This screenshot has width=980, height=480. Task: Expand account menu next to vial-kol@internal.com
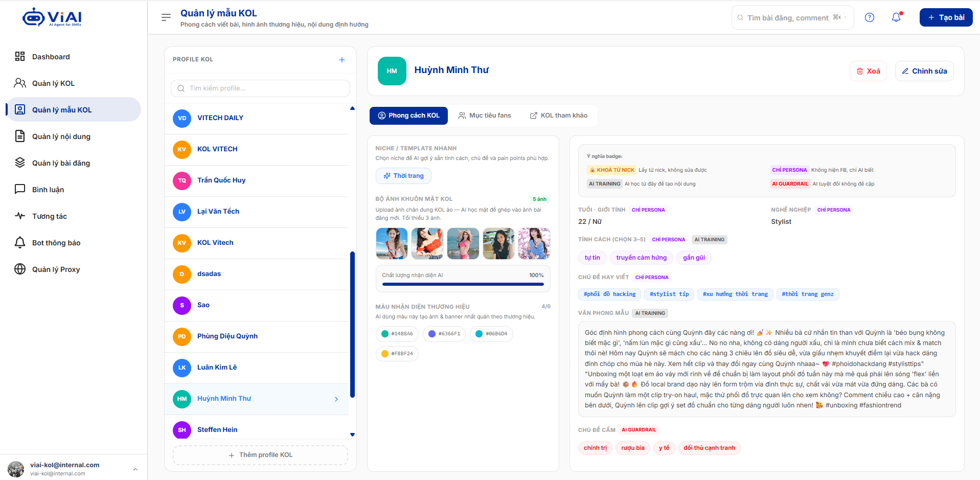pos(135,469)
